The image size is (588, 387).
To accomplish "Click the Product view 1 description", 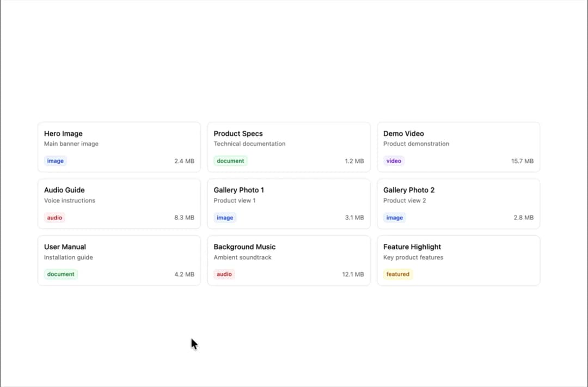I will pos(235,201).
